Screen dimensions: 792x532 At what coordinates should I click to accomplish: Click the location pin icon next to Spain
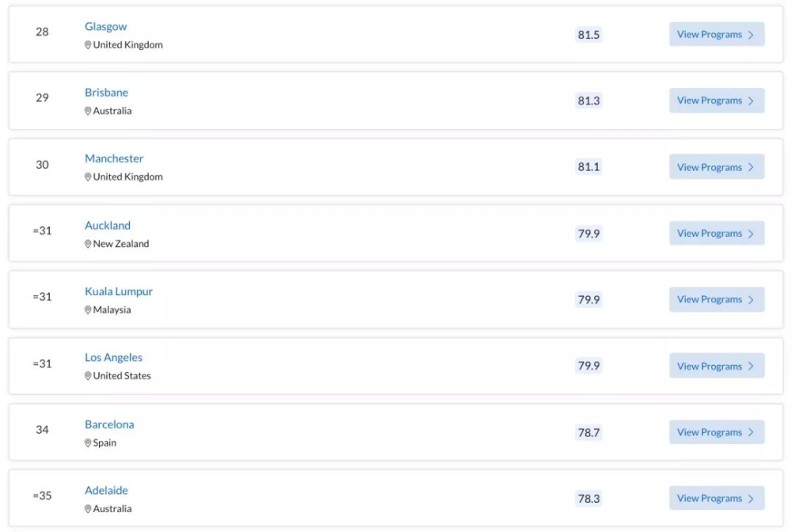point(88,443)
